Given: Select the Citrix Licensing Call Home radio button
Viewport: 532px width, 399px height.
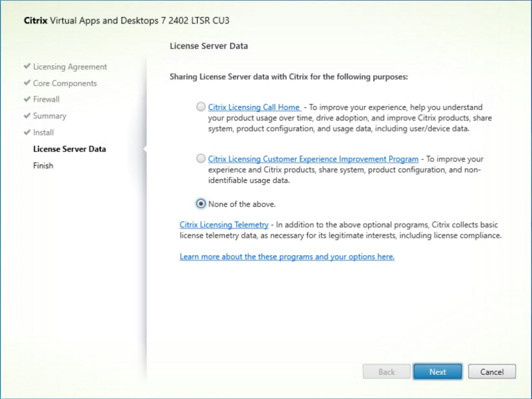Looking at the screenshot, I should (201, 107).
